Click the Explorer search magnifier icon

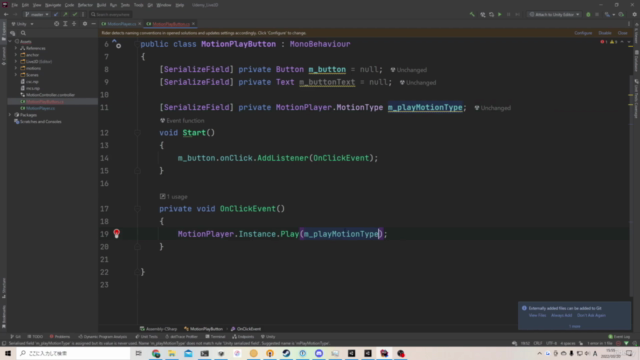click(x=23, y=33)
